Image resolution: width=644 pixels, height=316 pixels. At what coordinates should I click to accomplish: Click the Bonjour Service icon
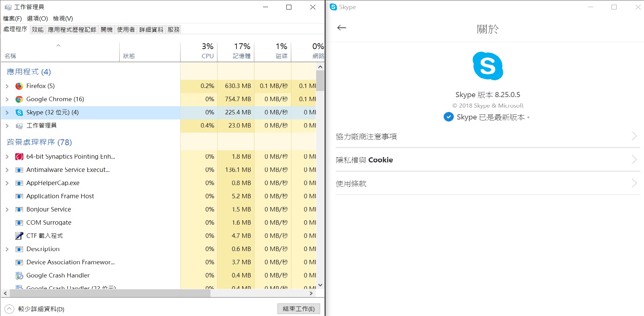(x=19, y=209)
